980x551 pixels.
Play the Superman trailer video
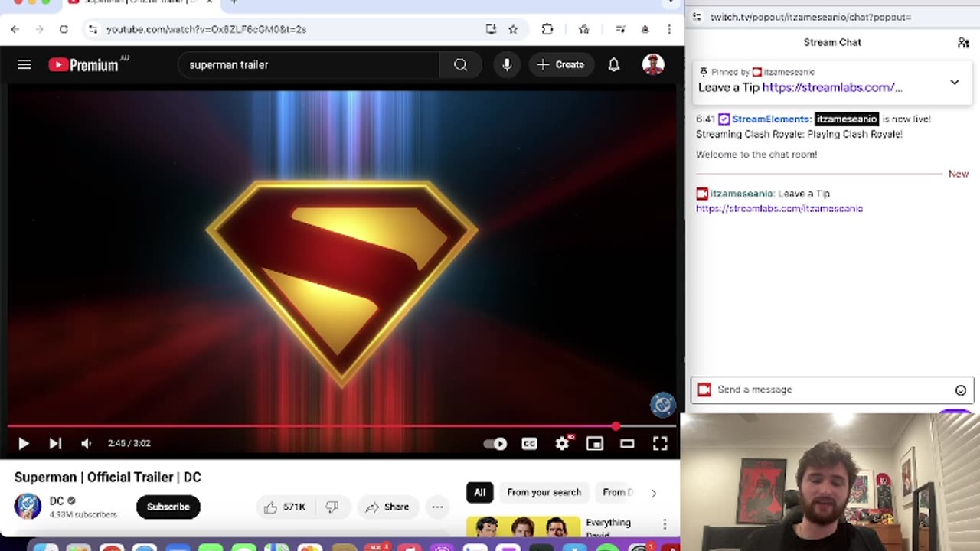point(23,443)
